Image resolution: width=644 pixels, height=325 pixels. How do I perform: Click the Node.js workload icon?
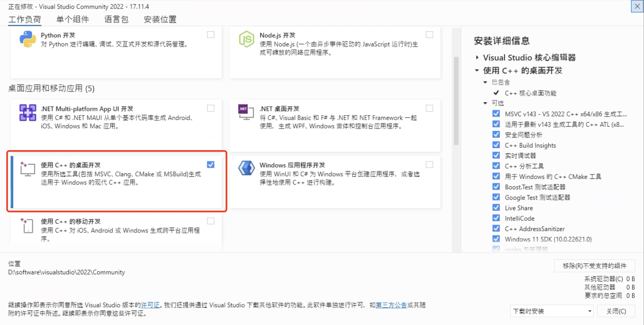pyautogui.click(x=246, y=39)
